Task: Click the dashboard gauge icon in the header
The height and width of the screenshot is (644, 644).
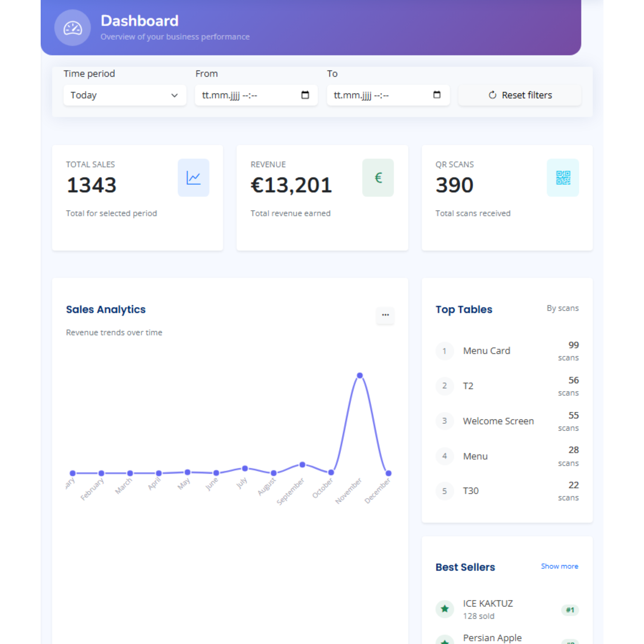Action: pos(72,28)
